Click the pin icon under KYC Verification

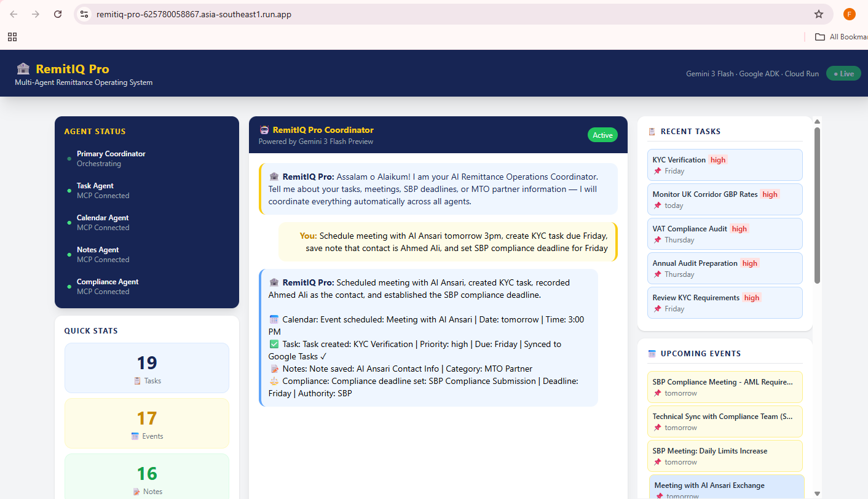pyautogui.click(x=657, y=171)
